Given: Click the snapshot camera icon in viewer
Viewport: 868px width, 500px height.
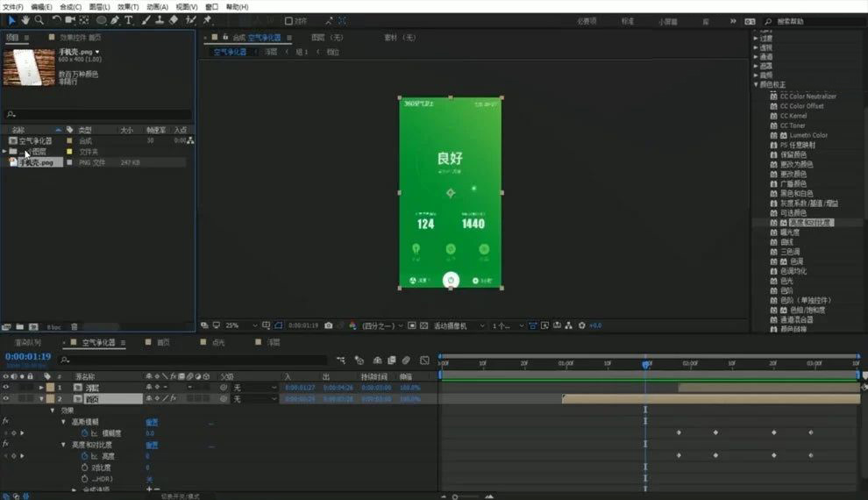Looking at the screenshot, I should tap(328, 325).
